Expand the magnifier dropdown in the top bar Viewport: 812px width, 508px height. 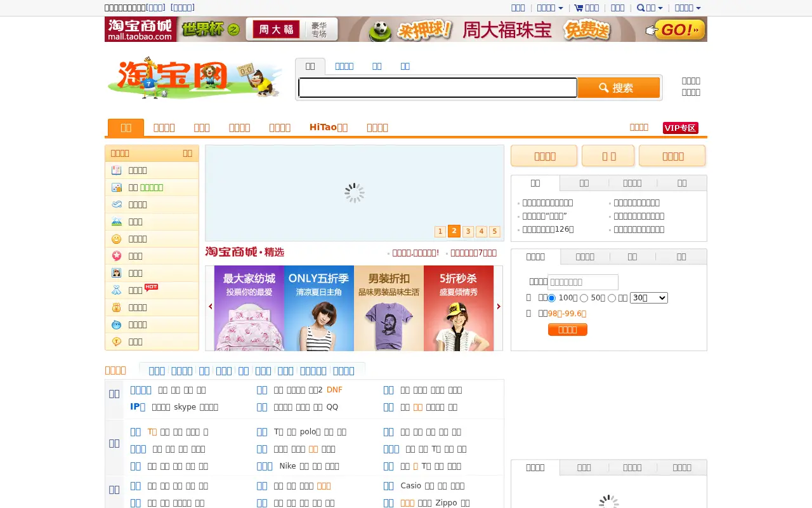pyautogui.click(x=650, y=8)
